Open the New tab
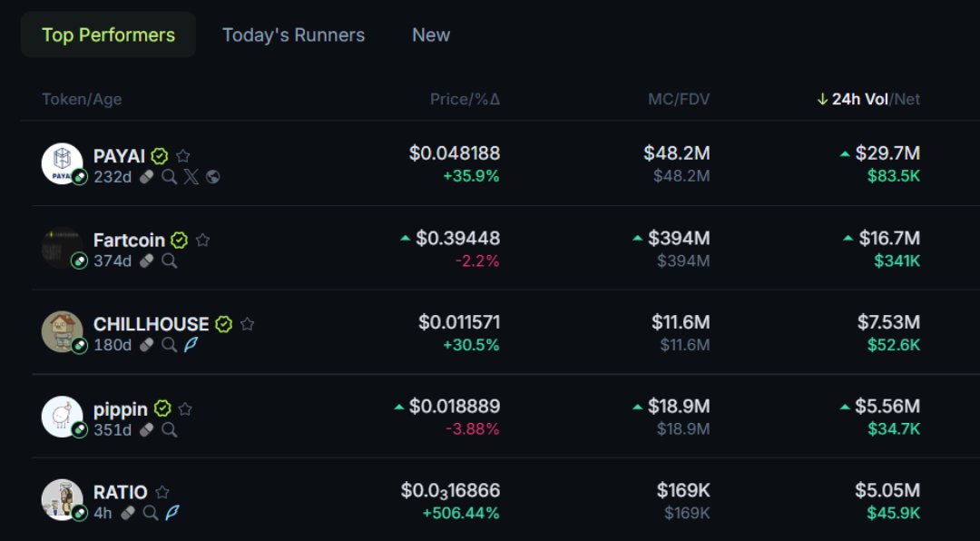 (x=431, y=34)
